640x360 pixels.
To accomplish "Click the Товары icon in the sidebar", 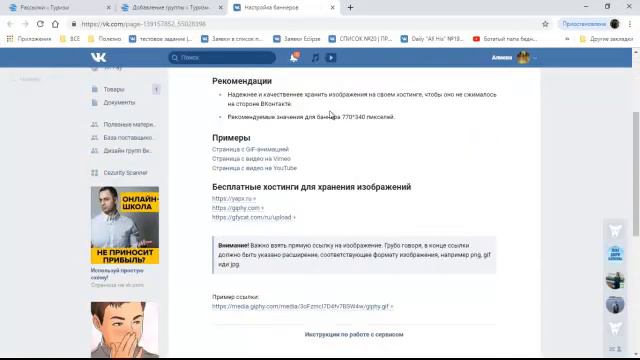I will coord(95,89).
